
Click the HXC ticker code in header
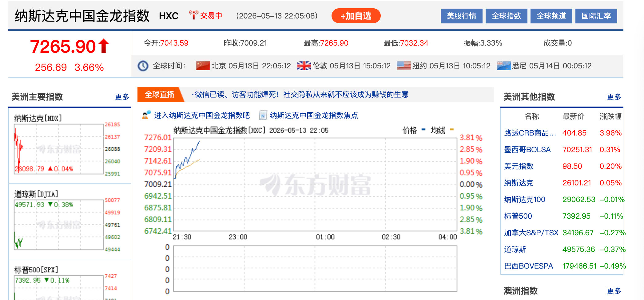point(169,16)
